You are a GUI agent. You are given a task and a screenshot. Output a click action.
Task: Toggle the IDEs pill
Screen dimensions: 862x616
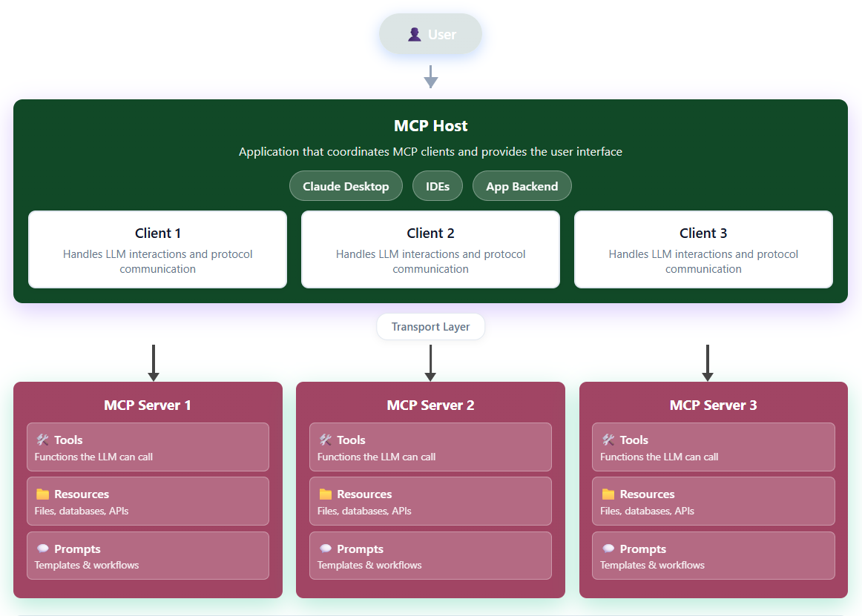[437, 185]
